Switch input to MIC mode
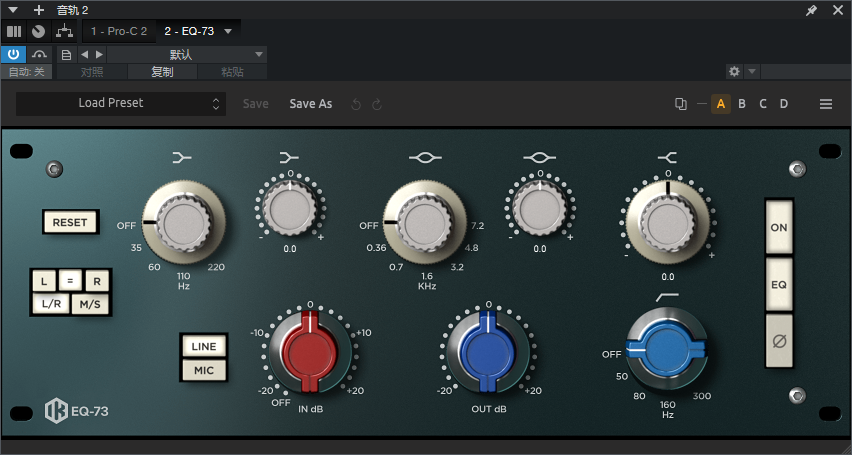The image size is (852, 455). [204, 371]
